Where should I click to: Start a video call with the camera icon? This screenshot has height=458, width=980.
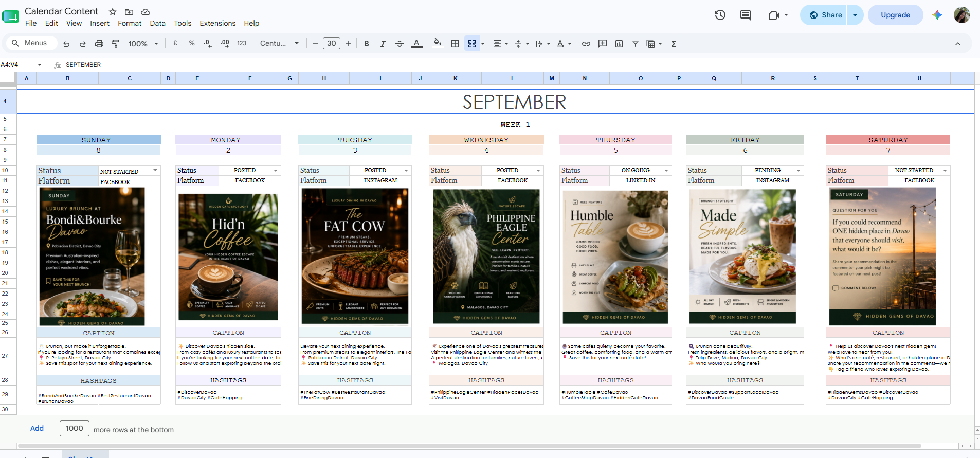pyautogui.click(x=773, y=15)
